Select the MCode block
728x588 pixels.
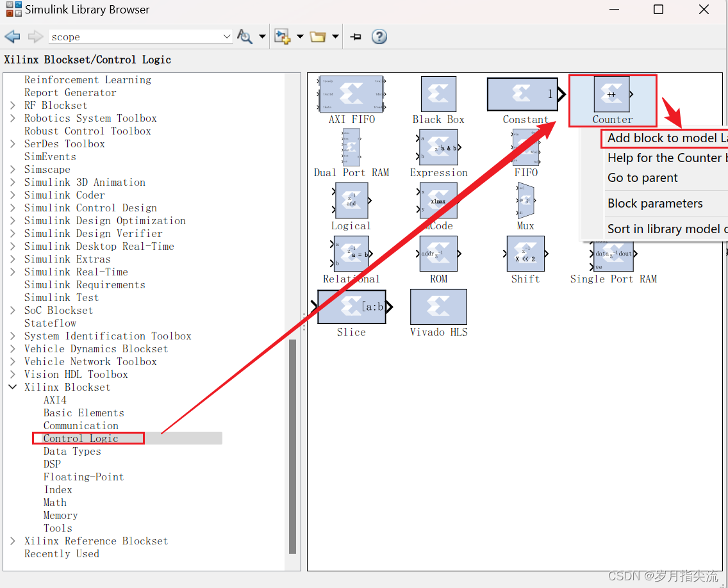pos(438,200)
